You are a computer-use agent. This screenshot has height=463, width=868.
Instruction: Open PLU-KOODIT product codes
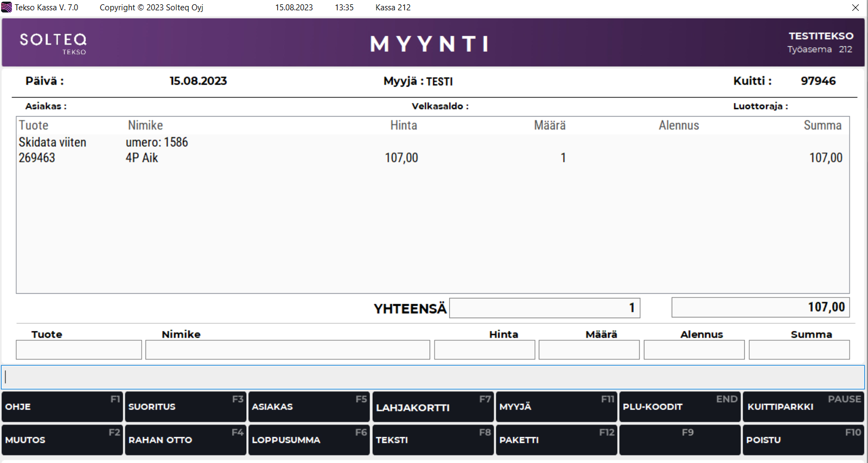[680, 407]
